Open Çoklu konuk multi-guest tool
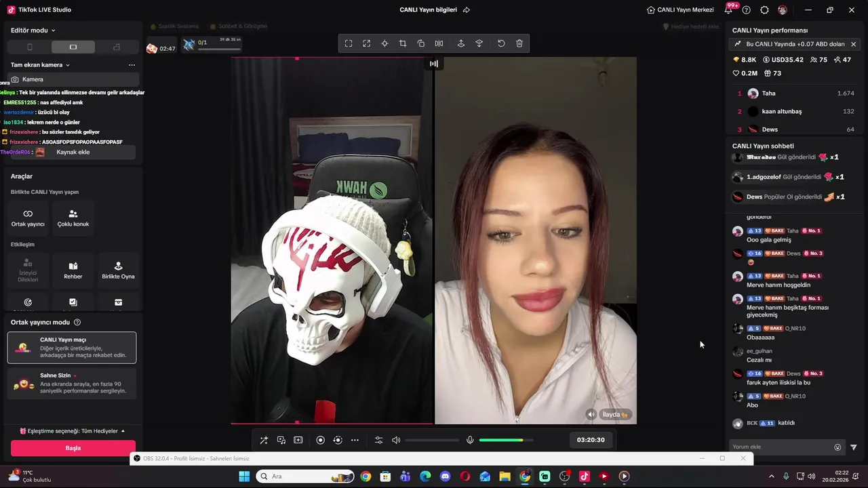The height and width of the screenshot is (488, 868). [x=73, y=218]
